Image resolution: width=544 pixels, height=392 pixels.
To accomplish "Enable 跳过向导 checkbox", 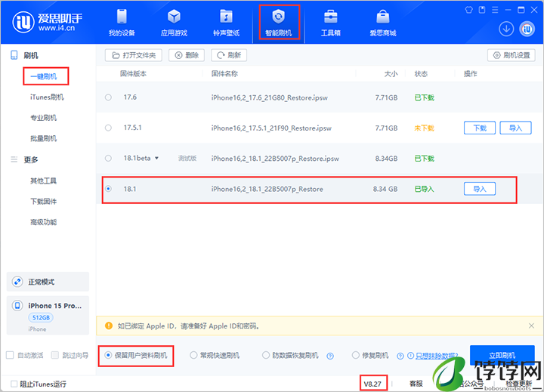I will click(55, 355).
